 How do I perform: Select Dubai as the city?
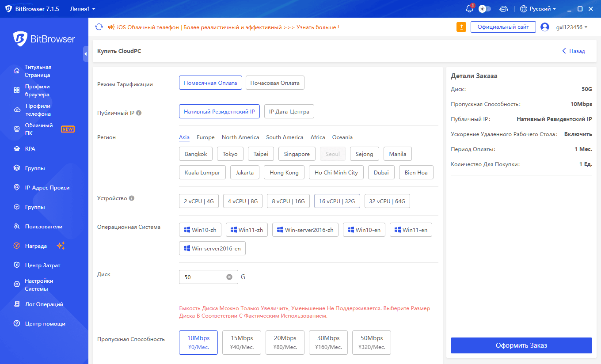(381, 172)
